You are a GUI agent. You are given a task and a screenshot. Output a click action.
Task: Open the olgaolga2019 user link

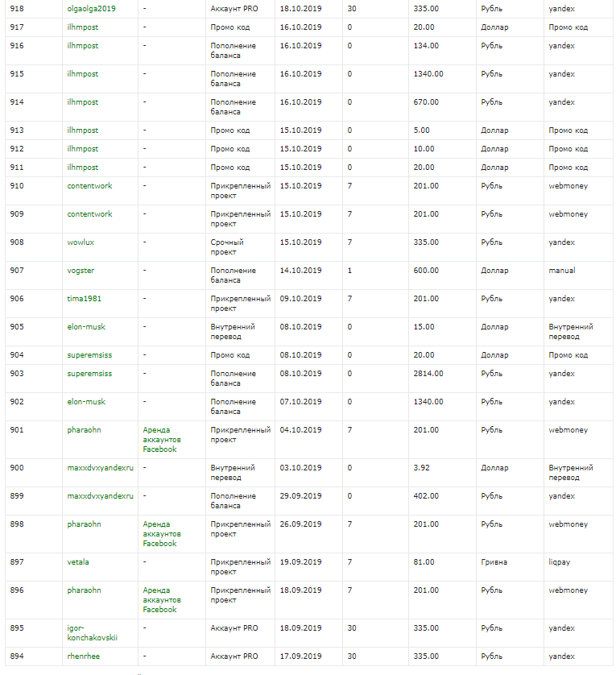coord(91,9)
